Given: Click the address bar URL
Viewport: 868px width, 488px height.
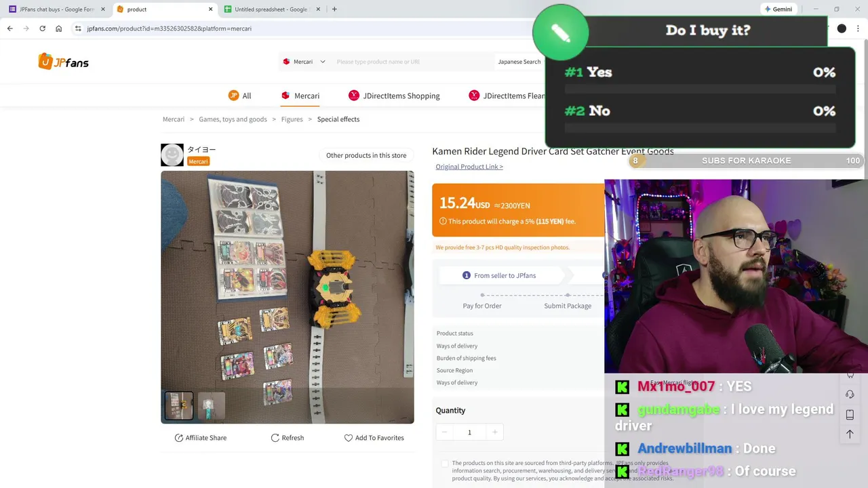Looking at the screenshot, I should click(x=169, y=28).
